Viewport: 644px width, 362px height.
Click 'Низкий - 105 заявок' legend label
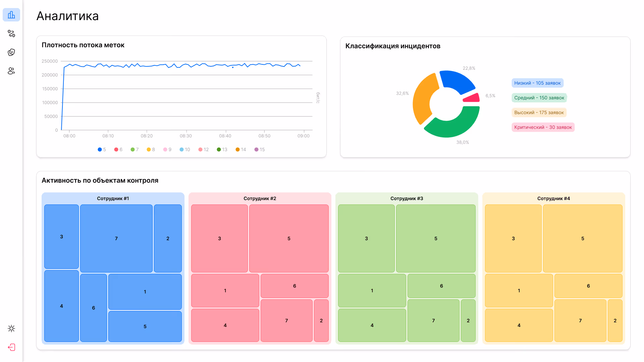[x=537, y=83]
